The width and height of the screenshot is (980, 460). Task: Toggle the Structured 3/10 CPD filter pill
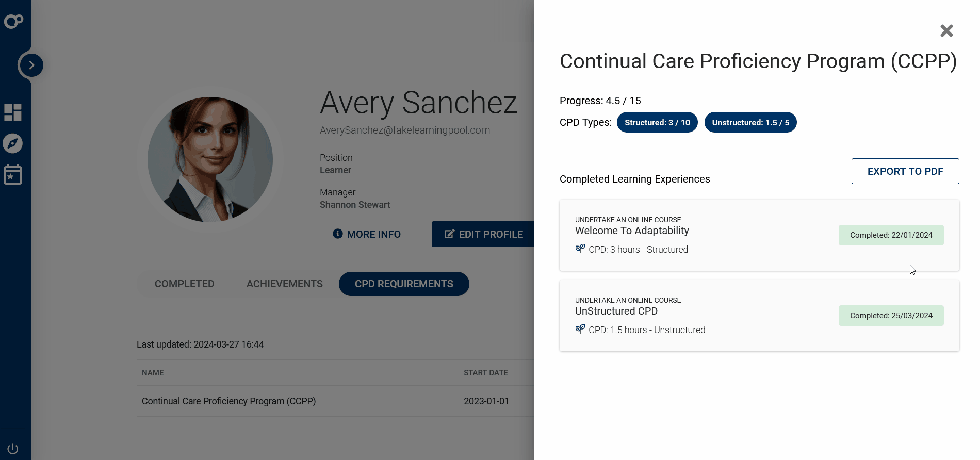point(657,122)
